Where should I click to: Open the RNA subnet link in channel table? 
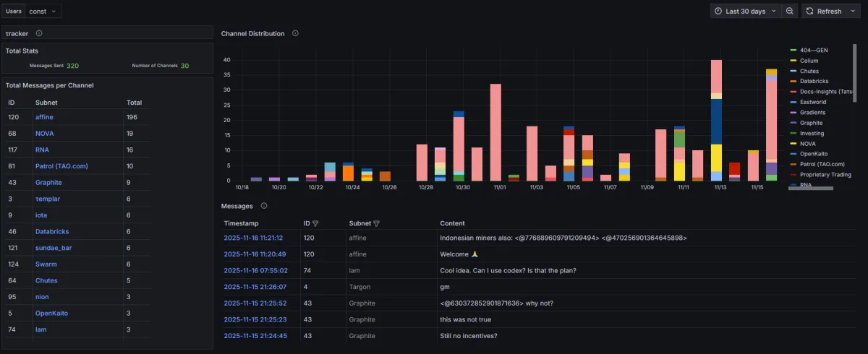pos(42,150)
